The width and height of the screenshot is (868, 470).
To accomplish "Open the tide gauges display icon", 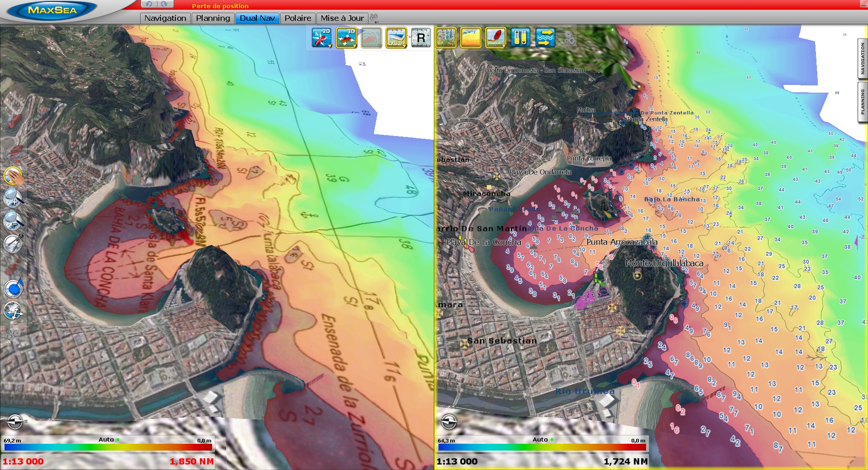I will (x=521, y=38).
